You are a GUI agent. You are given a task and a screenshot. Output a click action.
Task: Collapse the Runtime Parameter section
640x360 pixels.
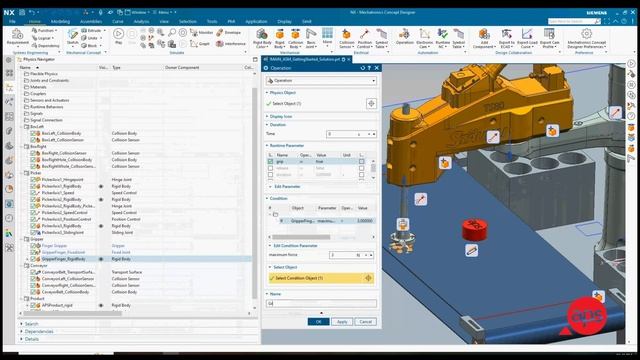pos(267,145)
